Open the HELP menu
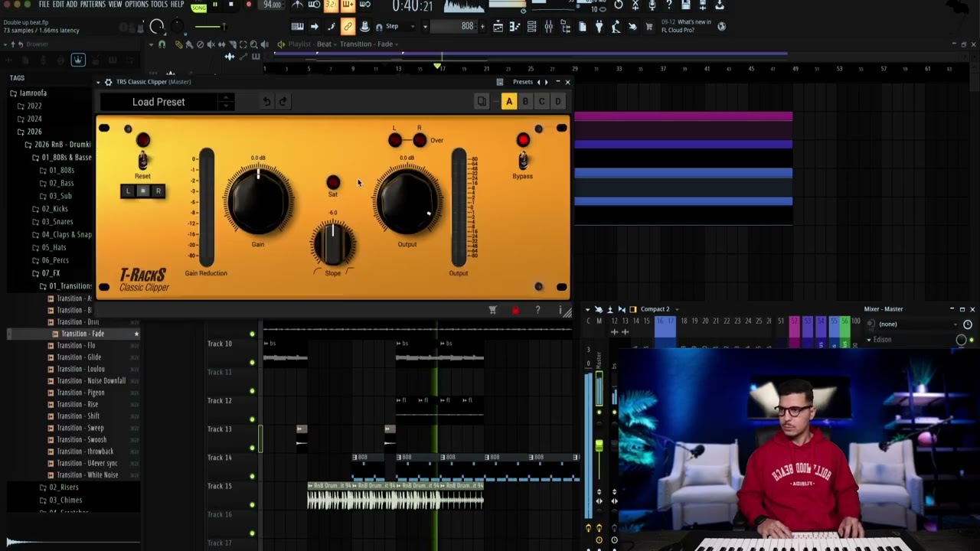The height and width of the screenshot is (551, 980). [x=177, y=5]
